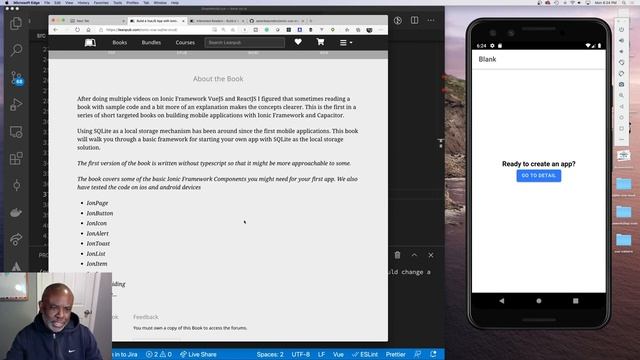Maximize panel with the chevron up icon

[x=414, y=255]
